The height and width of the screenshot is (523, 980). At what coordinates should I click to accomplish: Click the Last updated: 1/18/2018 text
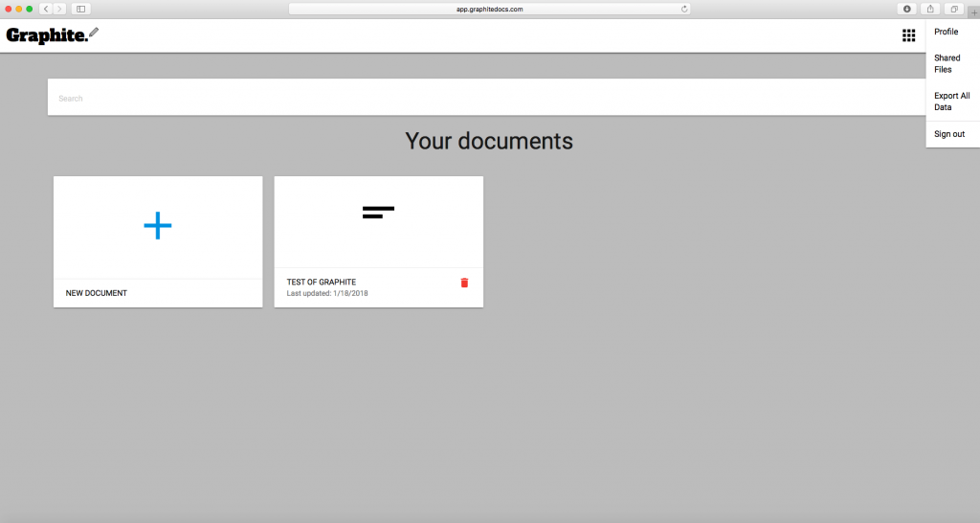coord(327,293)
